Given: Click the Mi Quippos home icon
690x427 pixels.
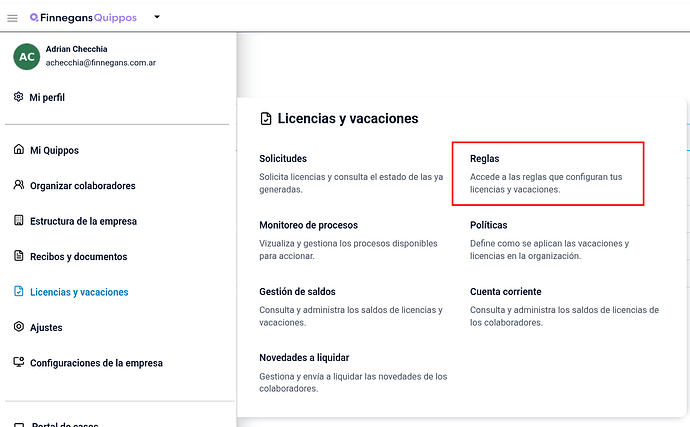Looking at the screenshot, I should click(18, 149).
